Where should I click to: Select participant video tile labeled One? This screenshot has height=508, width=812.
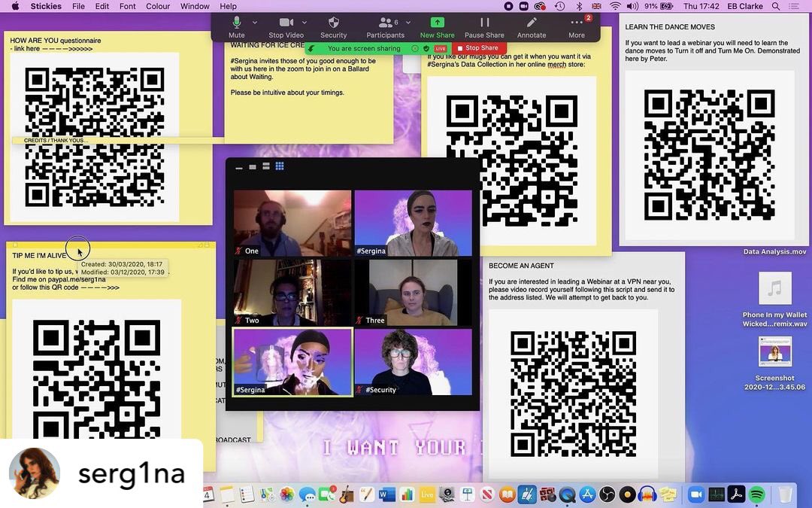point(292,224)
